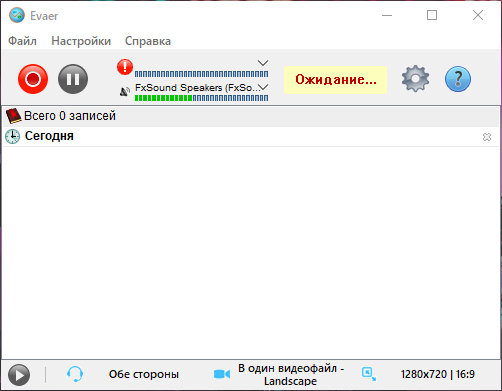Close the Evaer window
Image resolution: width=502 pixels, height=391 pixels.
[478, 15]
